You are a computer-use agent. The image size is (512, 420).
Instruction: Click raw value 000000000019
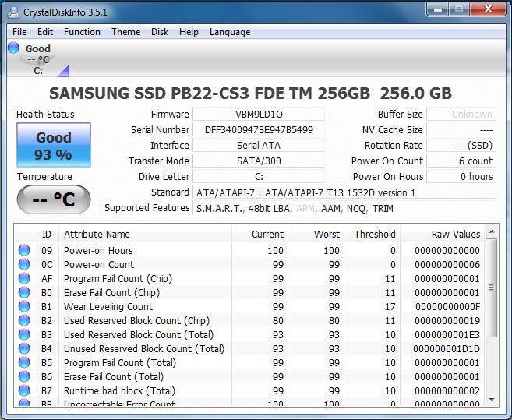click(x=447, y=321)
